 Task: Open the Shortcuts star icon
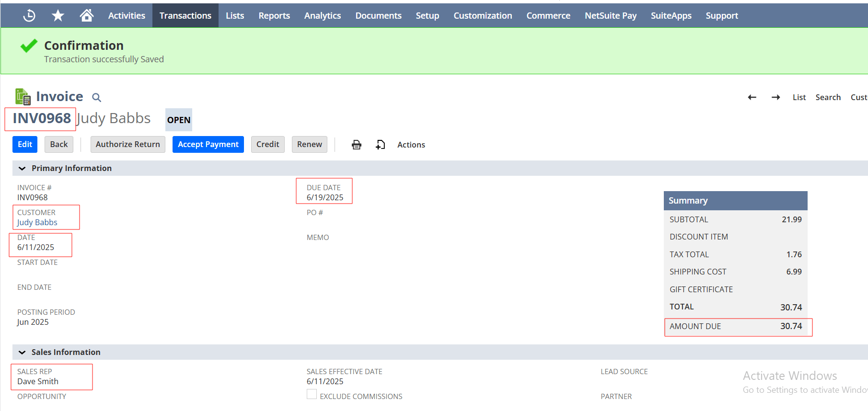(58, 16)
